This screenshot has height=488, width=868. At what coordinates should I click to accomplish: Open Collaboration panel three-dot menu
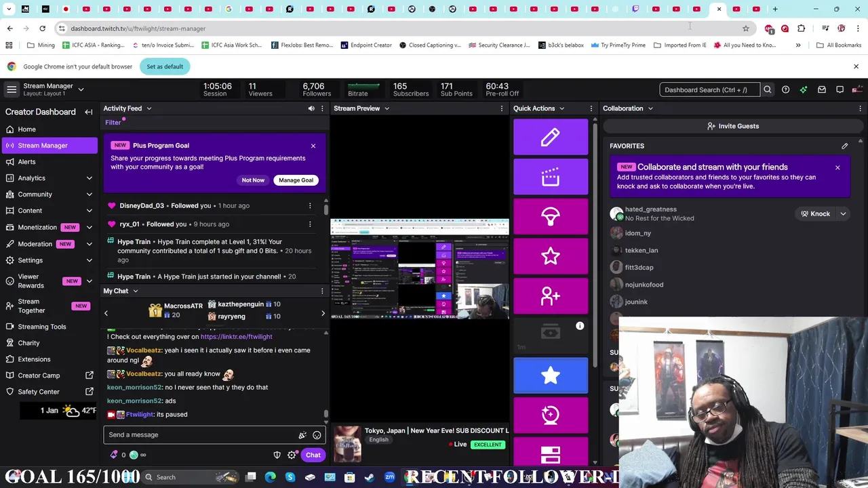(861, 108)
